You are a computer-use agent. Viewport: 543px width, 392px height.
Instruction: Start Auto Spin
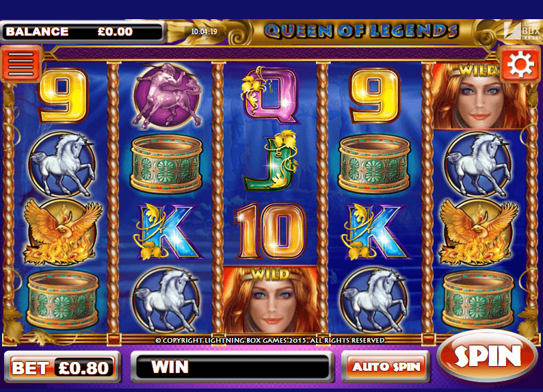[386, 367]
